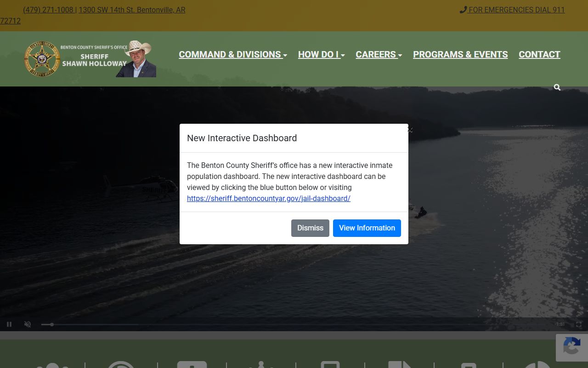Open the Programs & Events page
The image size is (588, 368).
[x=460, y=54]
